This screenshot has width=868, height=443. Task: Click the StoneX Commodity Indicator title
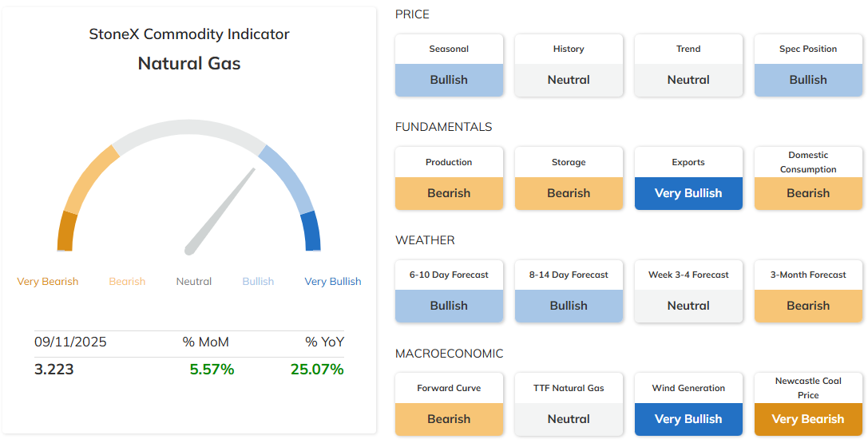[189, 34]
